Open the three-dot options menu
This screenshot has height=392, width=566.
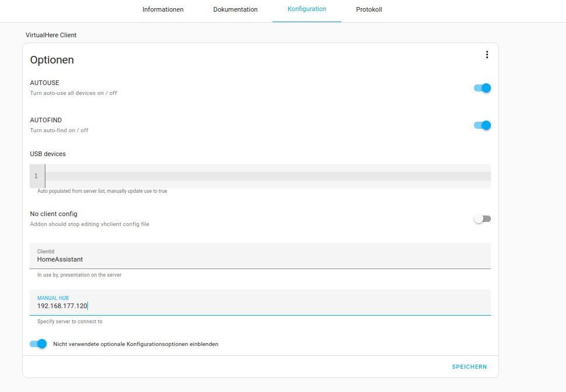click(487, 55)
